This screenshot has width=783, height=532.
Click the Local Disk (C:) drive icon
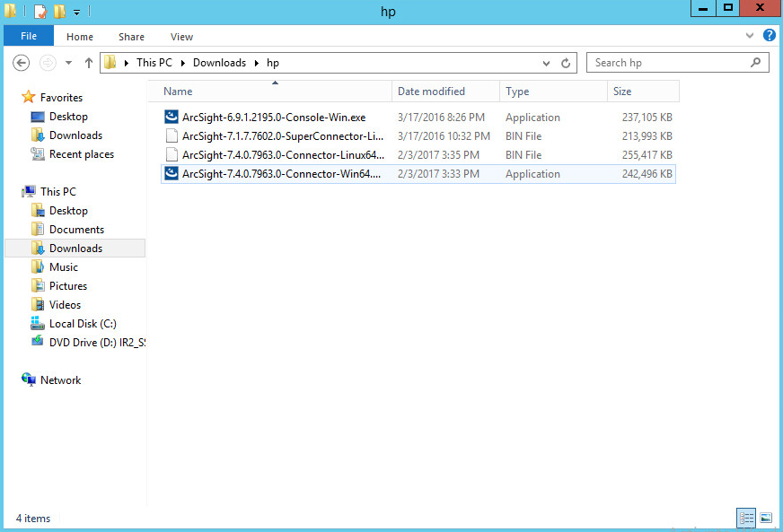(37, 324)
